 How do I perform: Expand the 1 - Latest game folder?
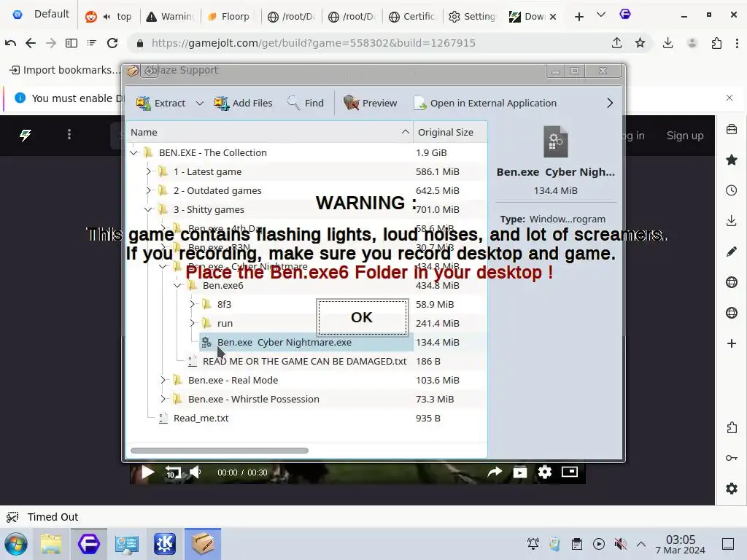pos(148,171)
